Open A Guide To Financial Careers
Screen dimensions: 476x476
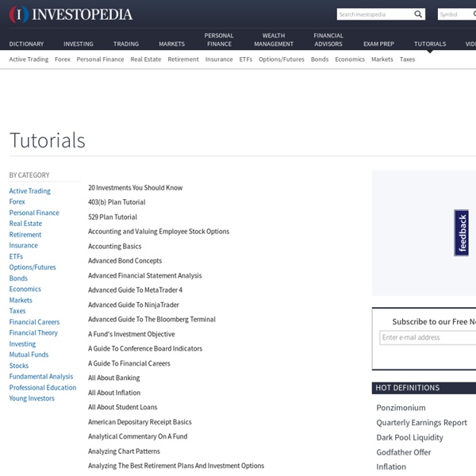click(x=129, y=363)
